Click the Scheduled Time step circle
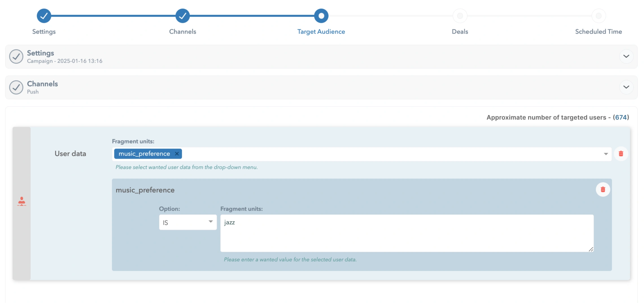Image resolution: width=644 pixels, height=303 pixels. pos(598,16)
